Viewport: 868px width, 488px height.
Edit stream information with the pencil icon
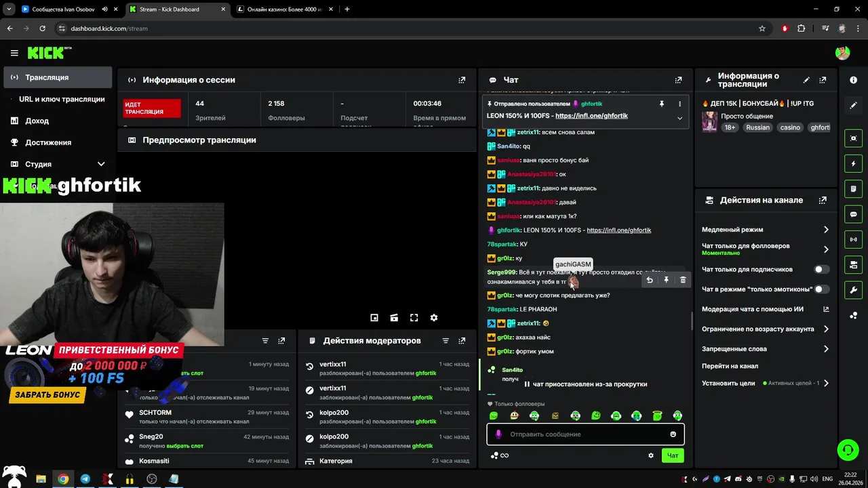tap(806, 80)
